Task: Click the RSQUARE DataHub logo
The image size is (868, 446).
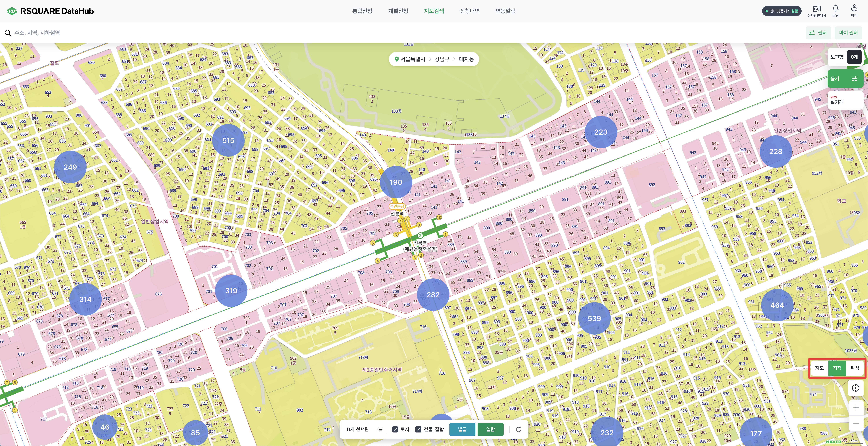Action: tap(50, 11)
